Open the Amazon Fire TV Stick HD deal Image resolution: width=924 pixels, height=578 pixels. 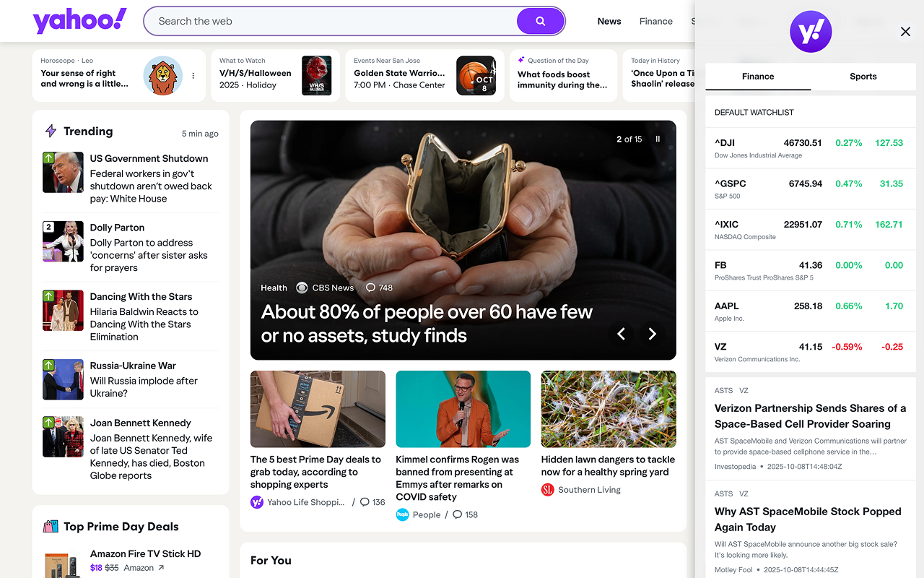tap(146, 554)
